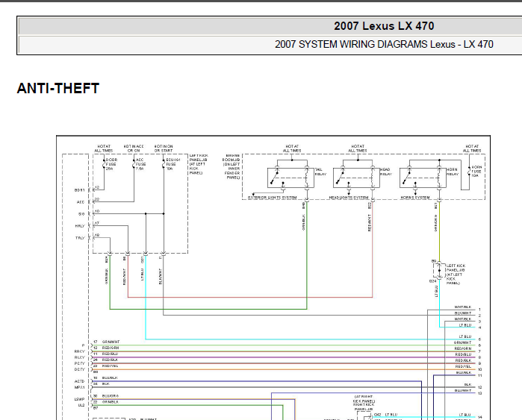Click the TAIL relay schematic box
Screen dimensions: 522x420
click(x=290, y=178)
